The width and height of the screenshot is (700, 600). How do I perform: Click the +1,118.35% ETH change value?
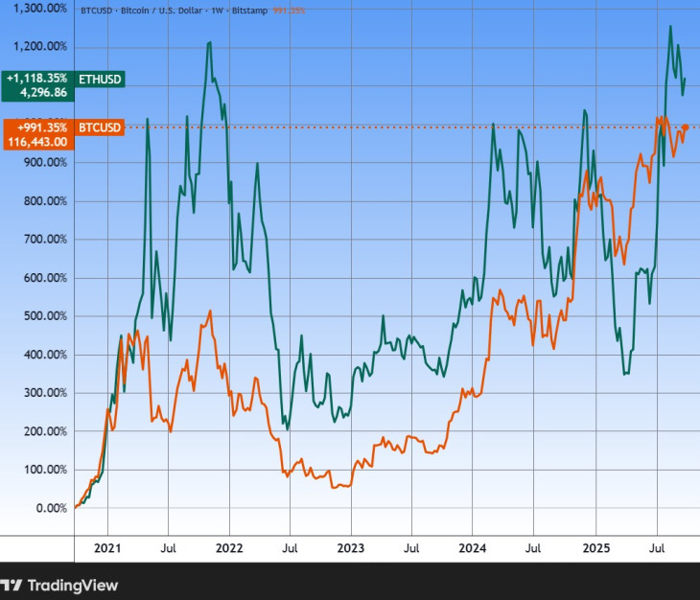[37, 79]
